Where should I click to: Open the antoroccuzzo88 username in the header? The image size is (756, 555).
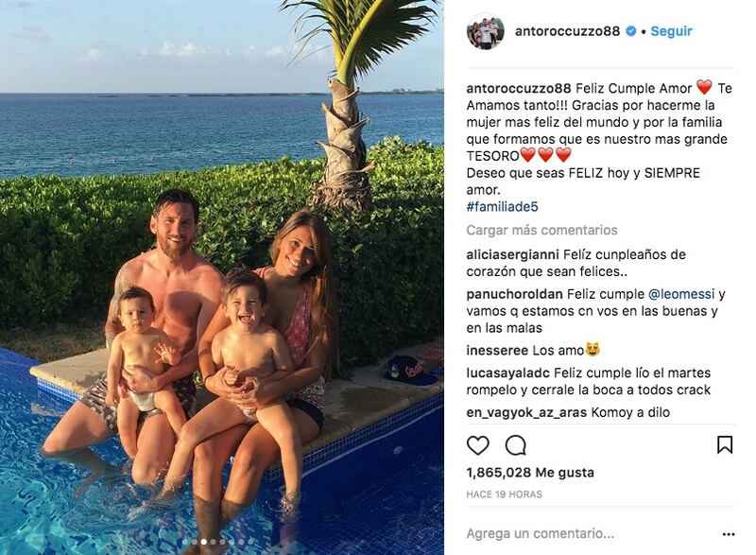[568, 31]
